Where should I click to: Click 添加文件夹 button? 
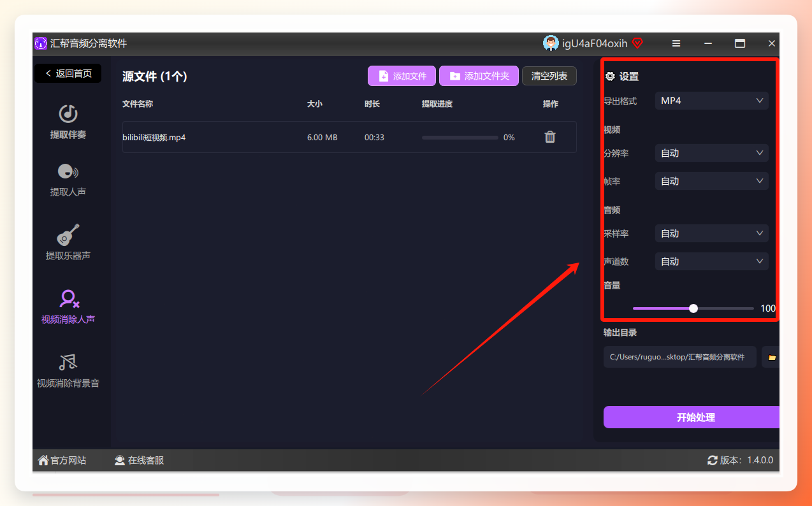point(479,76)
